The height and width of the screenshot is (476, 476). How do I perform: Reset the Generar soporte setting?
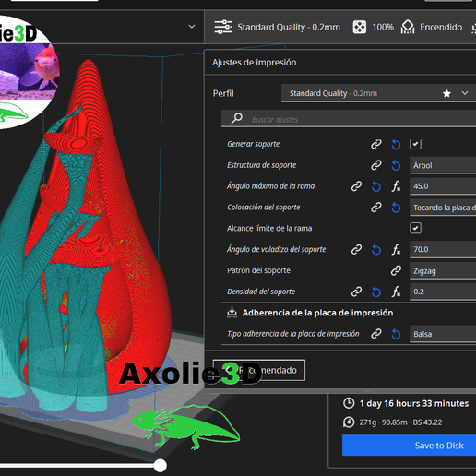(396, 144)
